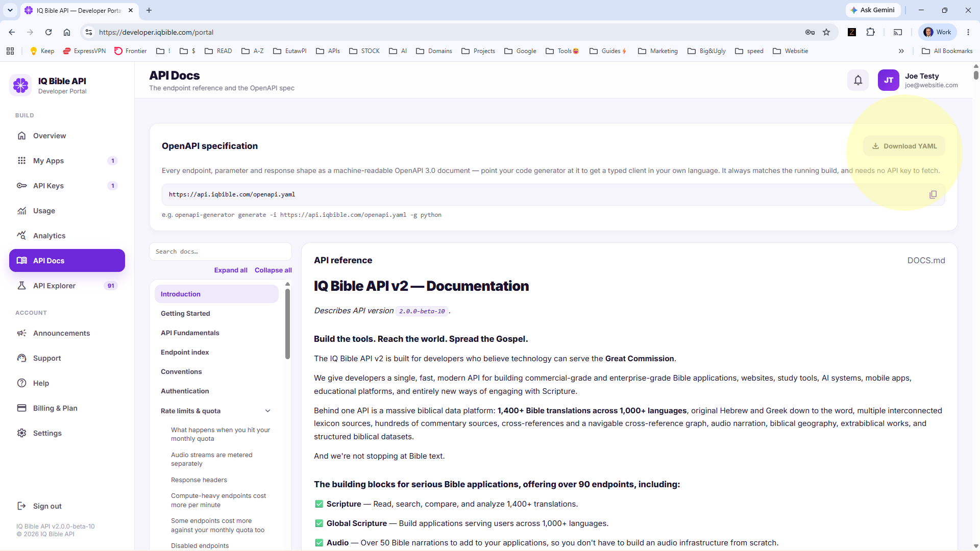The width and height of the screenshot is (980, 551).
Task: Open the JT user avatar
Action: (x=888, y=80)
